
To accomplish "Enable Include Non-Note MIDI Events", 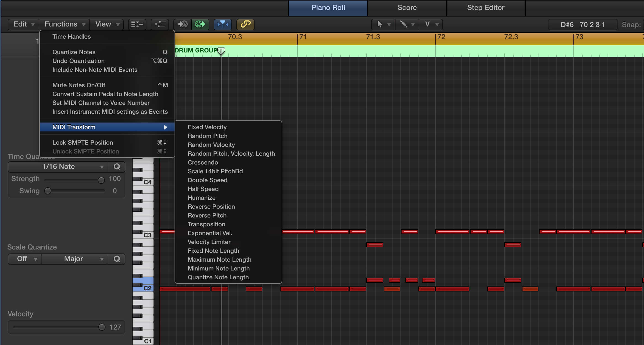I will [x=95, y=70].
